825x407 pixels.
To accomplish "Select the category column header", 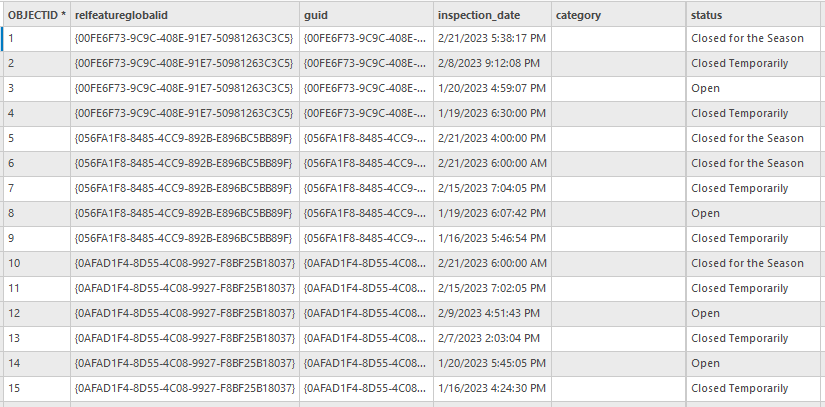I will pos(617,15).
